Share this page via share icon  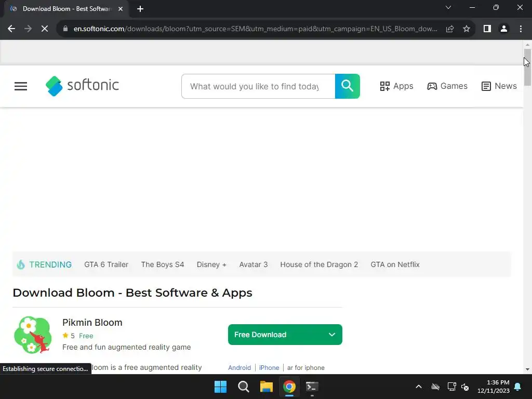point(450,29)
